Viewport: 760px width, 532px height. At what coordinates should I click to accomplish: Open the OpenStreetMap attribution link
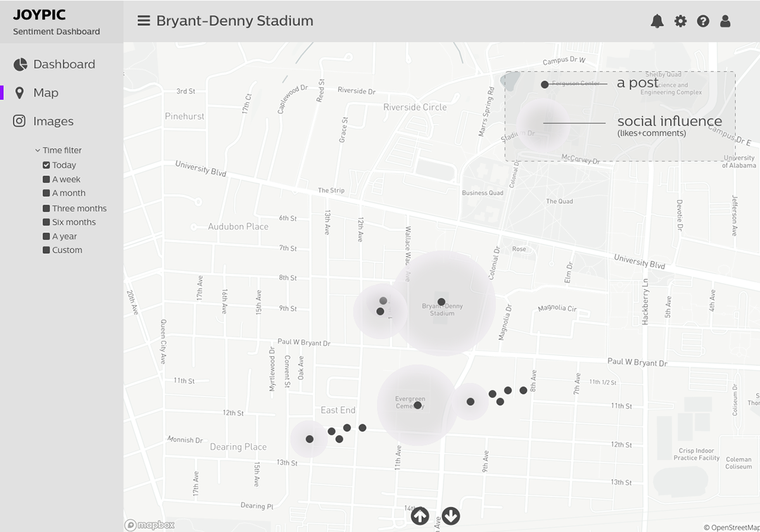pos(731,527)
